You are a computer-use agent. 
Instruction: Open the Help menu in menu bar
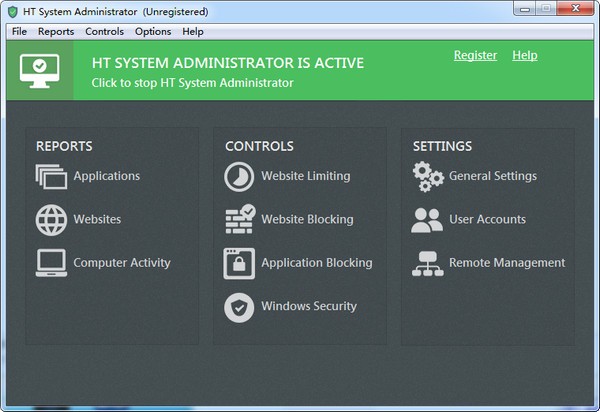pyautogui.click(x=193, y=32)
